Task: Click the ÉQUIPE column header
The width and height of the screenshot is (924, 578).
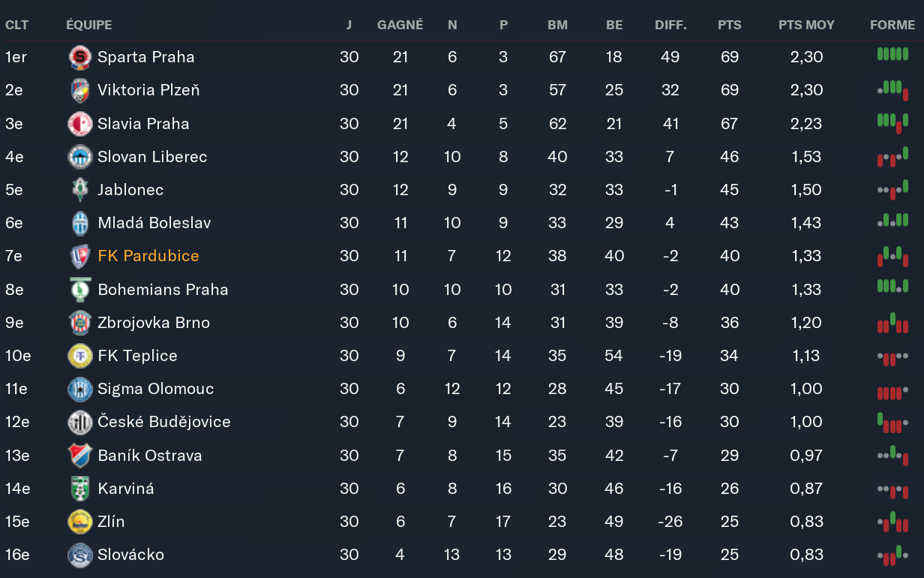Action: tap(89, 25)
